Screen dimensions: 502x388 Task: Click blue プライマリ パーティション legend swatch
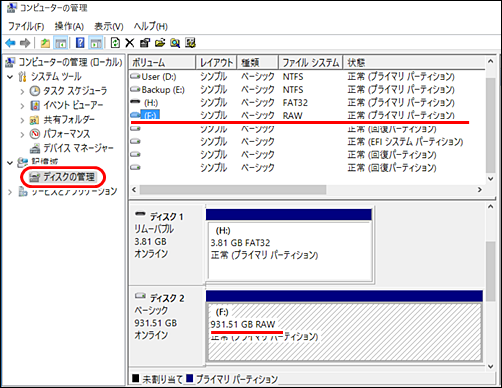[x=190, y=378]
